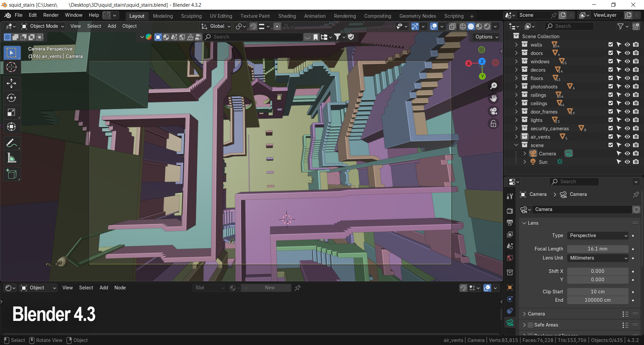The image size is (644, 345).
Task: Open the Object Constraints properties tab icon
Action: pyautogui.click(x=510, y=311)
